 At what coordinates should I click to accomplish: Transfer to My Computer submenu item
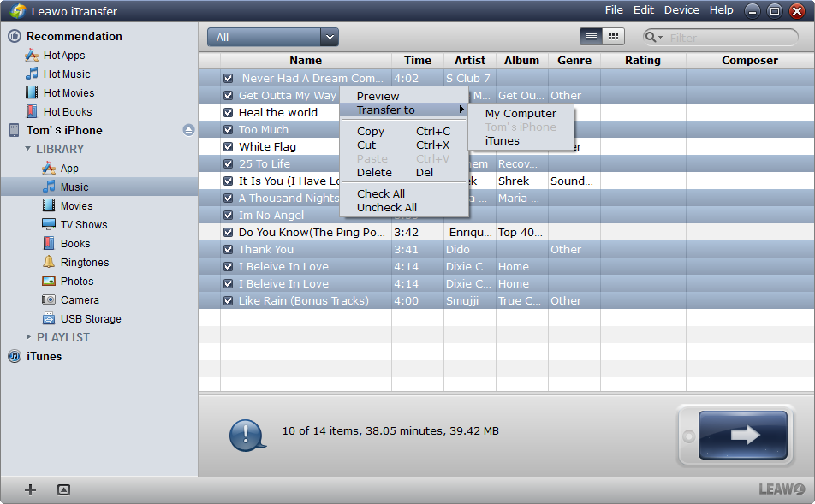coord(521,113)
